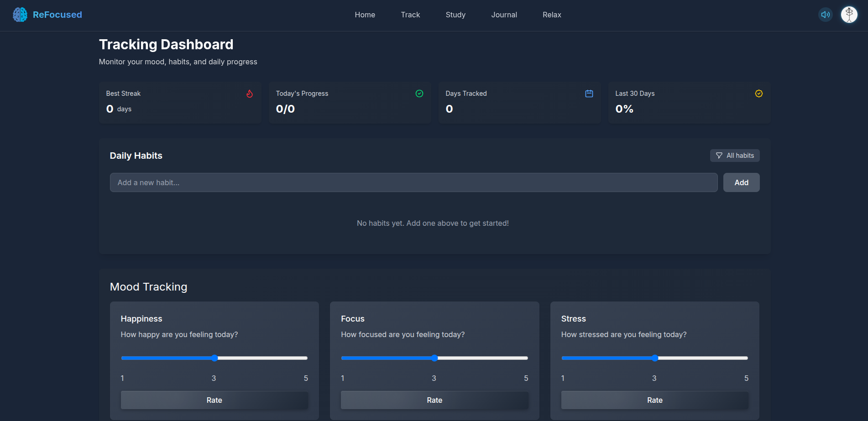Click the Add habit button
Viewport: 868px width, 421px height.
click(x=741, y=182)
